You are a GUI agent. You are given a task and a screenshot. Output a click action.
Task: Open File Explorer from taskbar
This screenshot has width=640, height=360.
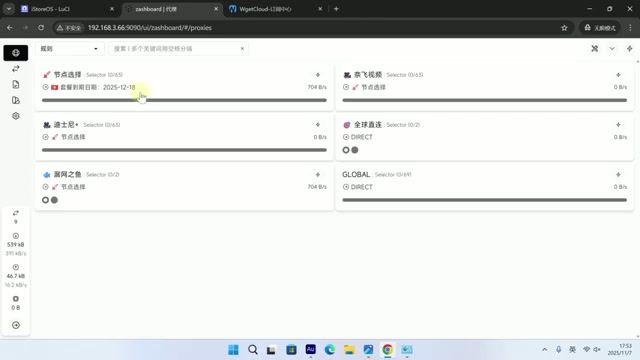349,350
